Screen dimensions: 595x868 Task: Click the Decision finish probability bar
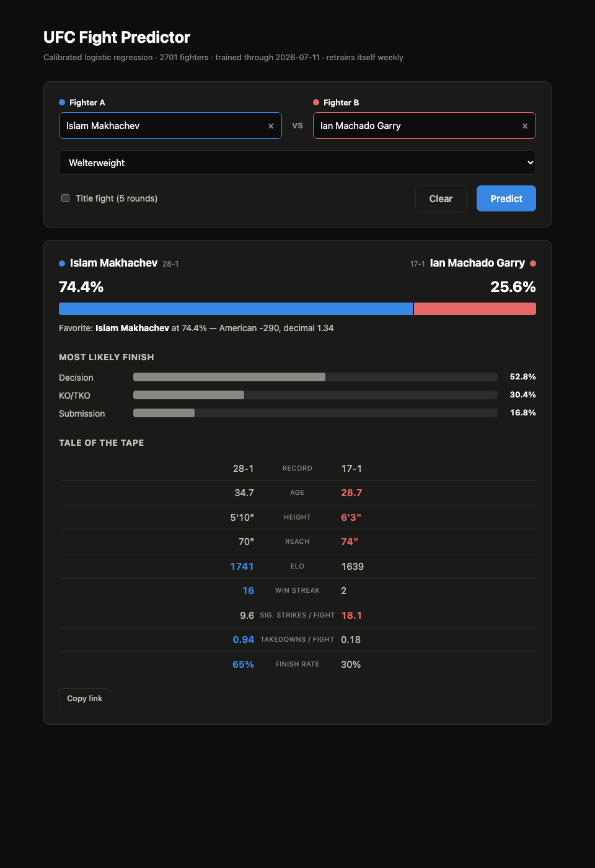pos(315,377)
